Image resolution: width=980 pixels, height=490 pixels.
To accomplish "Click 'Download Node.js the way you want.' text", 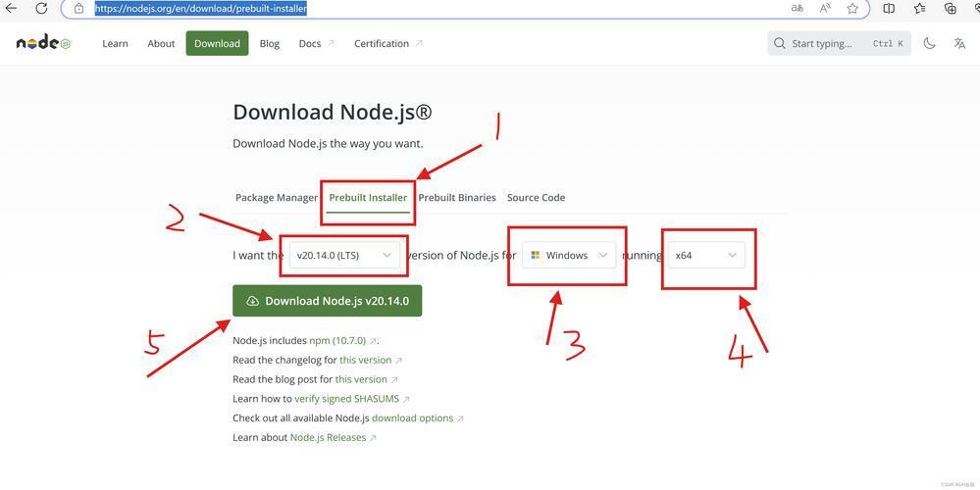I will pyautogui.click(x=328, y=143).
